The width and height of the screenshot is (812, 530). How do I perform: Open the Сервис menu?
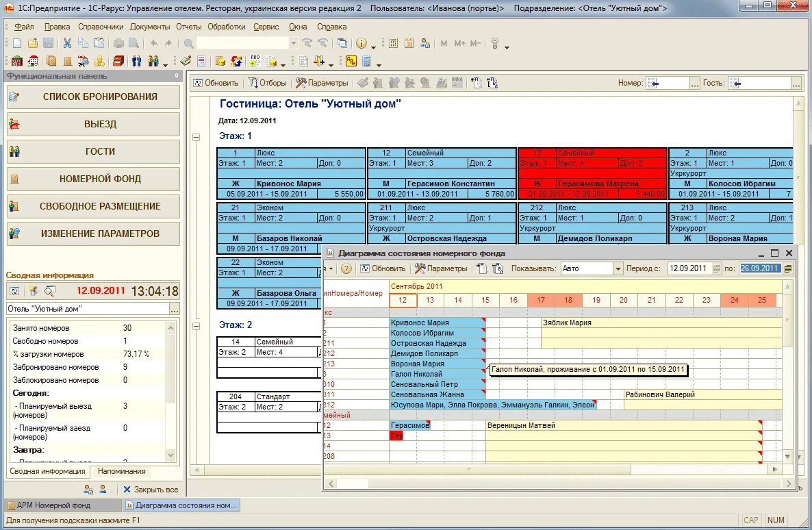(x=266, y=27)
